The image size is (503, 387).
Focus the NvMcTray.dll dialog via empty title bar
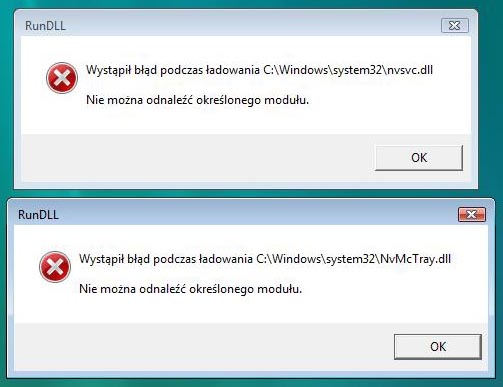coord(257,214)
